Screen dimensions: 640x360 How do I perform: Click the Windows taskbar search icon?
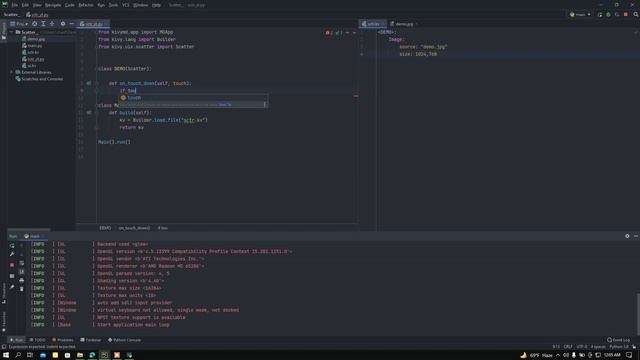[x=18, y=355]
